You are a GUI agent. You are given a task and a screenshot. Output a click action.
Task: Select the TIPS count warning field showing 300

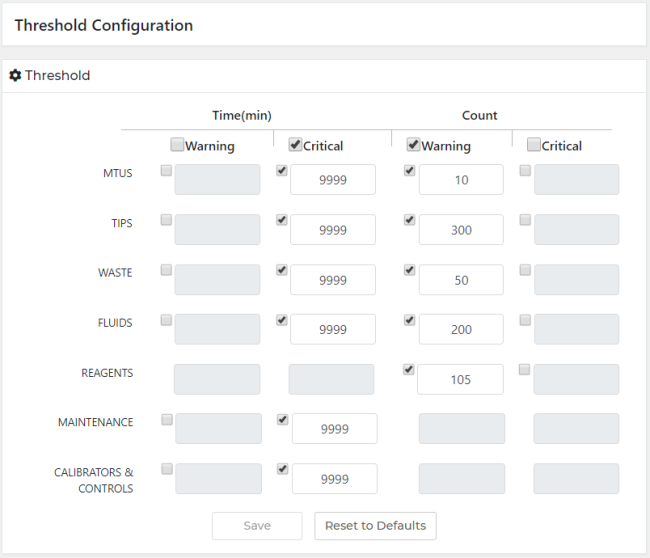coord(461,230)
